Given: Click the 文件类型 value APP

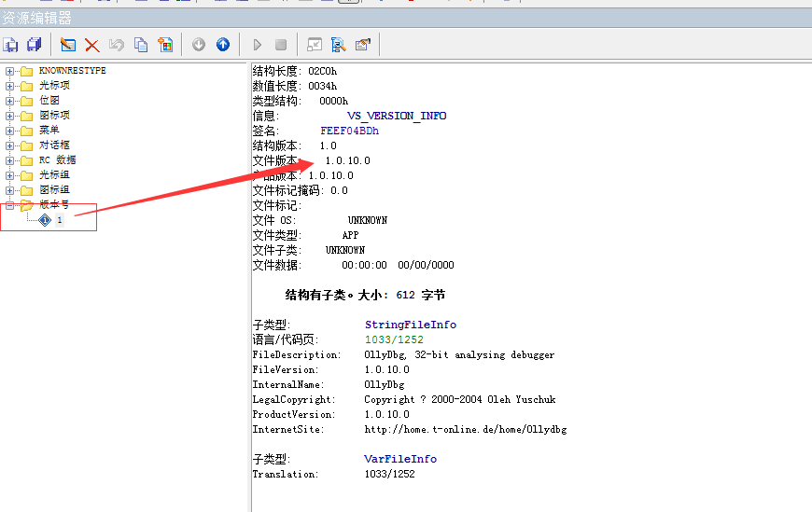Looking at the screenshot, I should click(351, 236).
